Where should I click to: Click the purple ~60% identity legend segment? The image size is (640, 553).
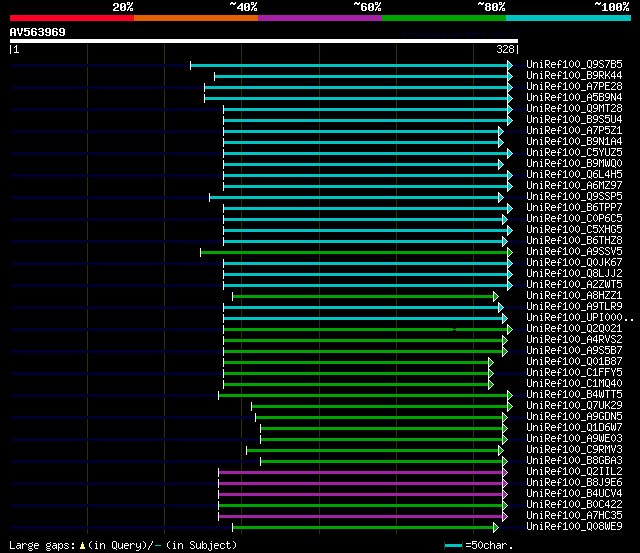320,18
